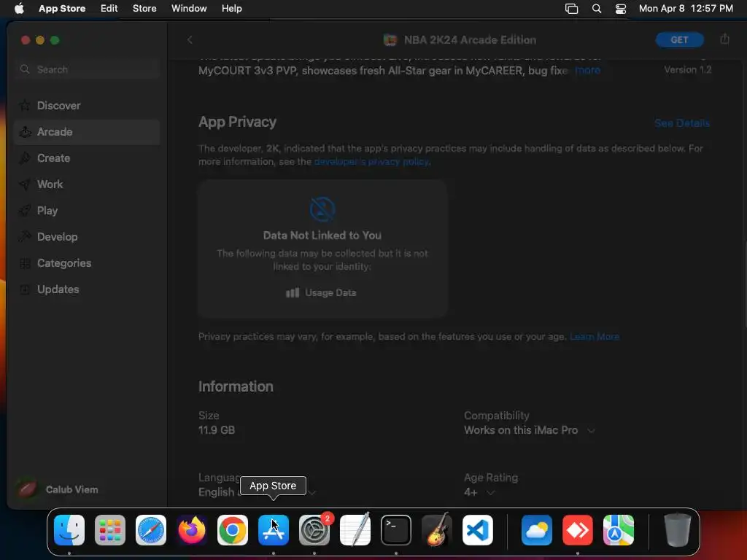747x560 pixels.
Task: Click NBA 2K24 app icon in title bar
Action: [390, 40]
